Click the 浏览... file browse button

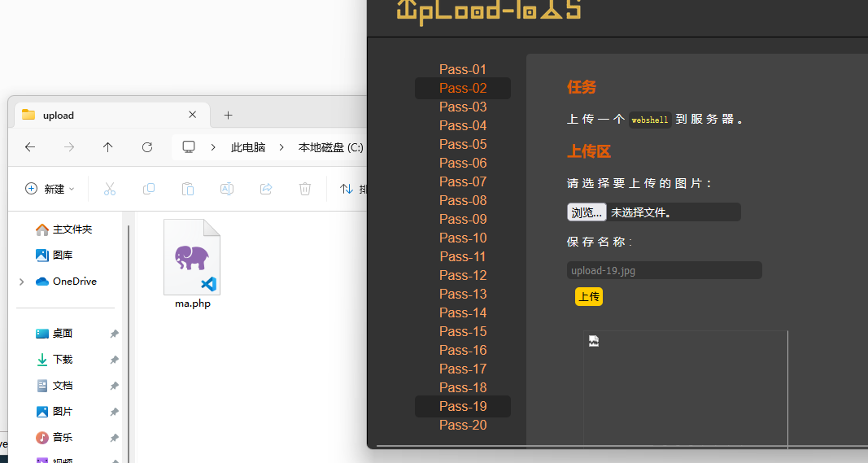click(587, 212)
